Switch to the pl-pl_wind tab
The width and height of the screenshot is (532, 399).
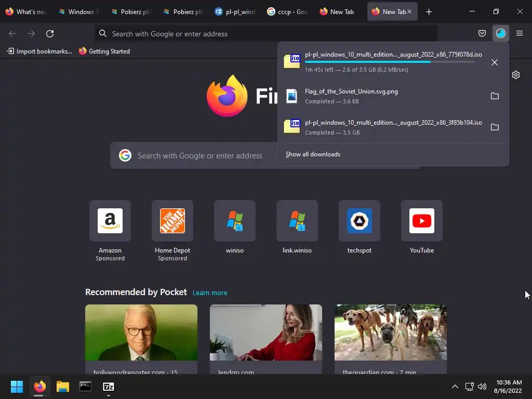[235, 12]
